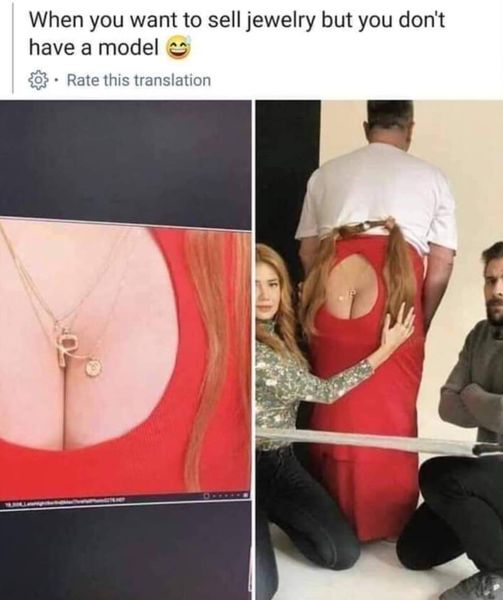503x600 pixels.
Task: Click the hair clip on the white shirt
Action: coord(368,225)
